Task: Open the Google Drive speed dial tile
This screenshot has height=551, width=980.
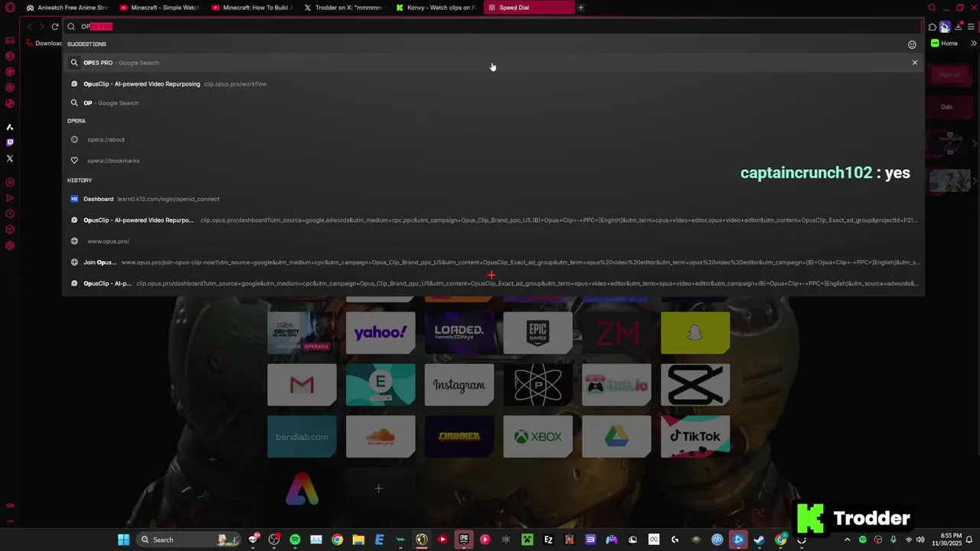Action: click(x=616, y=436)
